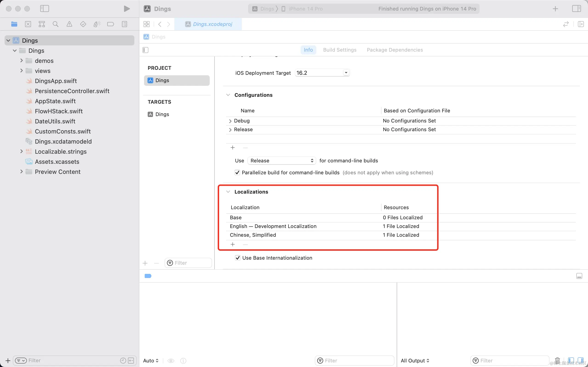Expand the Debug configuration row
The width and height of the screenshot is (588, 367).
click(230, 121)
